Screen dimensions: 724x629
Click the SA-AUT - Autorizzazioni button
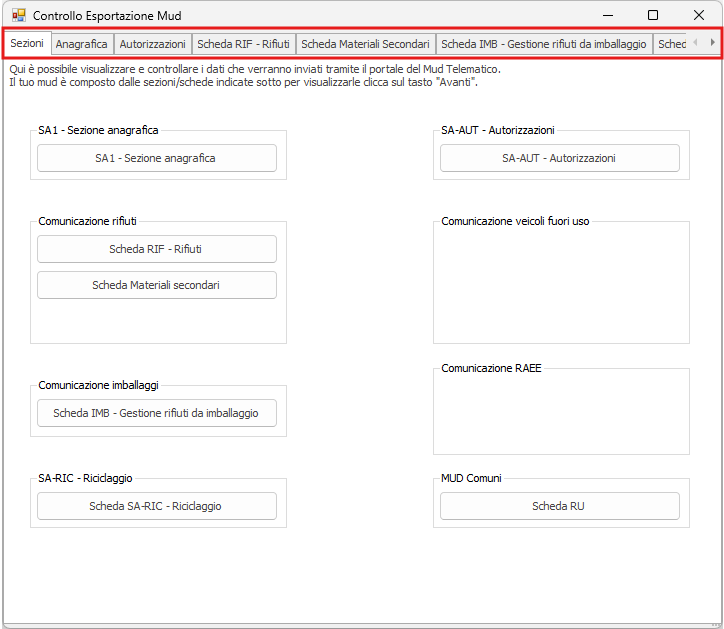[x=560, y=158]
